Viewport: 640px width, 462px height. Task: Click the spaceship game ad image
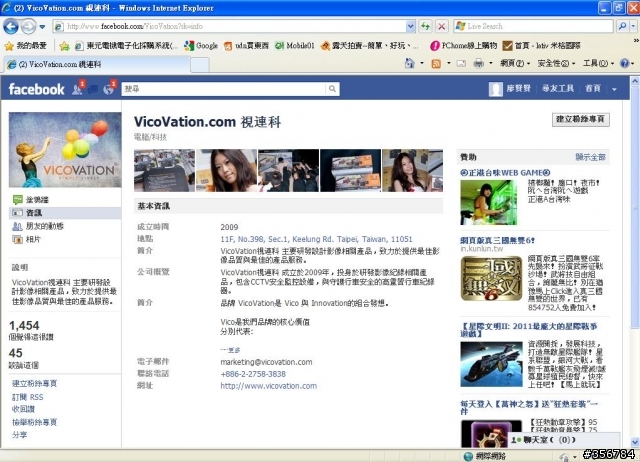(x=491, y=364)
